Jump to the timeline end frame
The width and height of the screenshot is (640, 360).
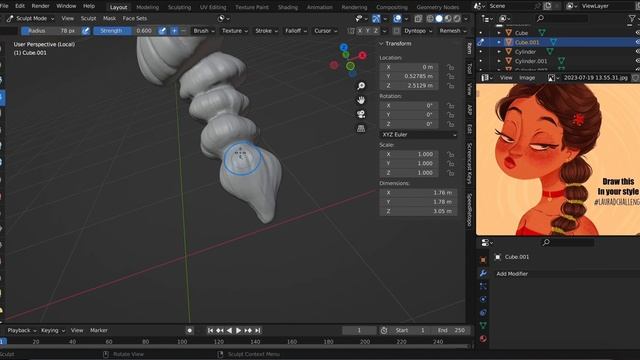click(x=258, y=330)
